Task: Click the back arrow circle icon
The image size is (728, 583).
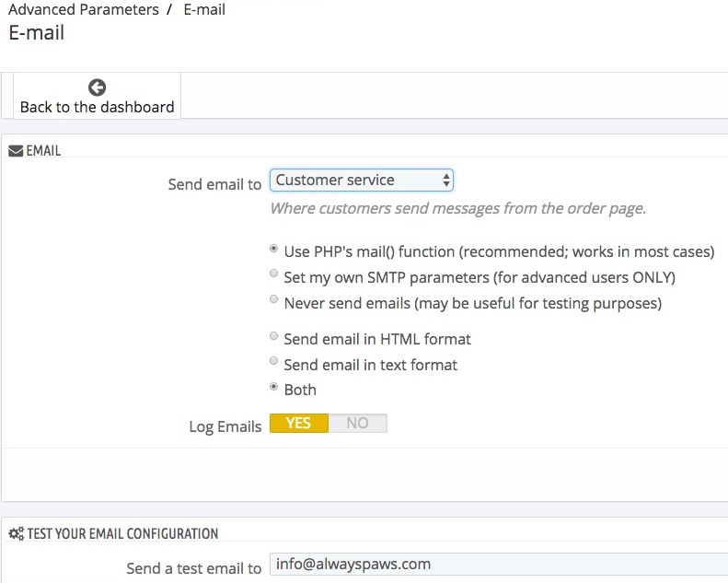Action: tap(97, 87)
